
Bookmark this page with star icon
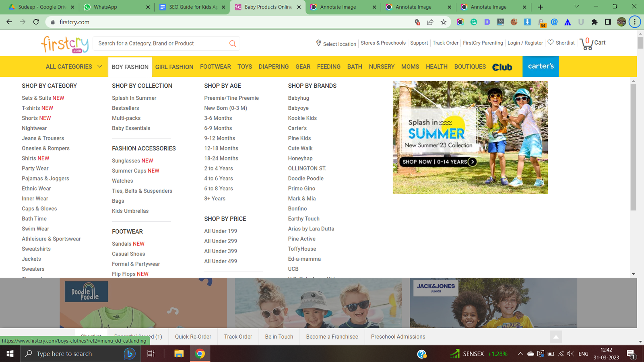click(444, 22)
